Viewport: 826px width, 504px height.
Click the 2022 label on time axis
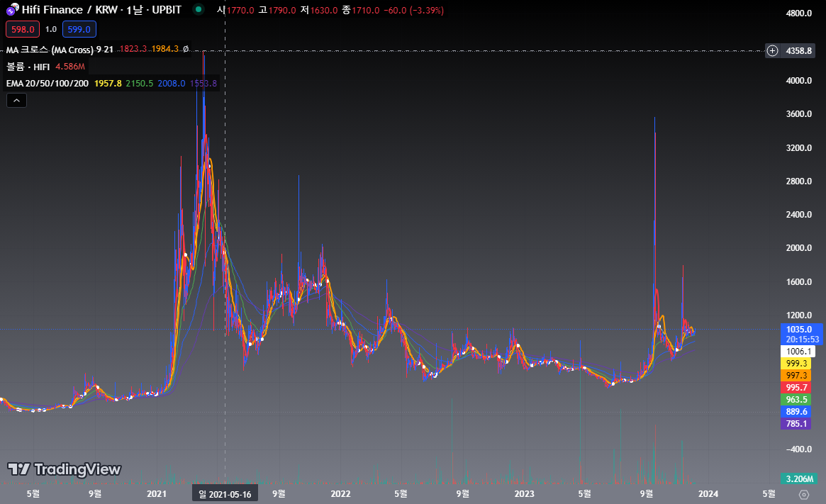(340, 494)
